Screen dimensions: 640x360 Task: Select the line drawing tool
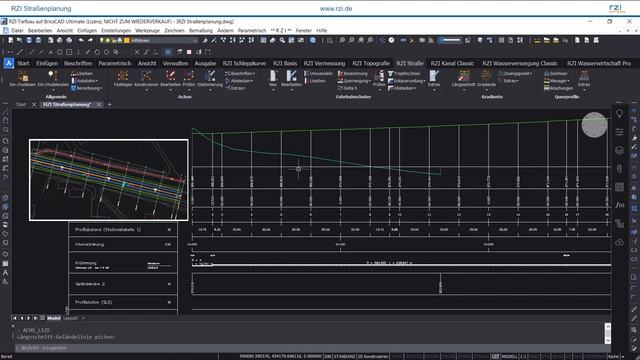tap(20, 52)
